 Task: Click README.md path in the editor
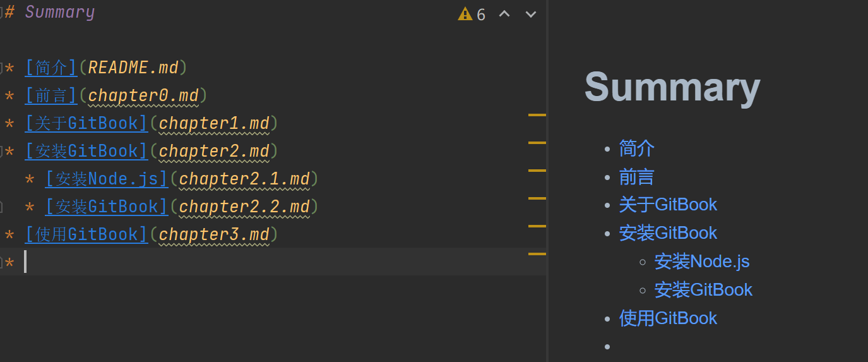133,68
